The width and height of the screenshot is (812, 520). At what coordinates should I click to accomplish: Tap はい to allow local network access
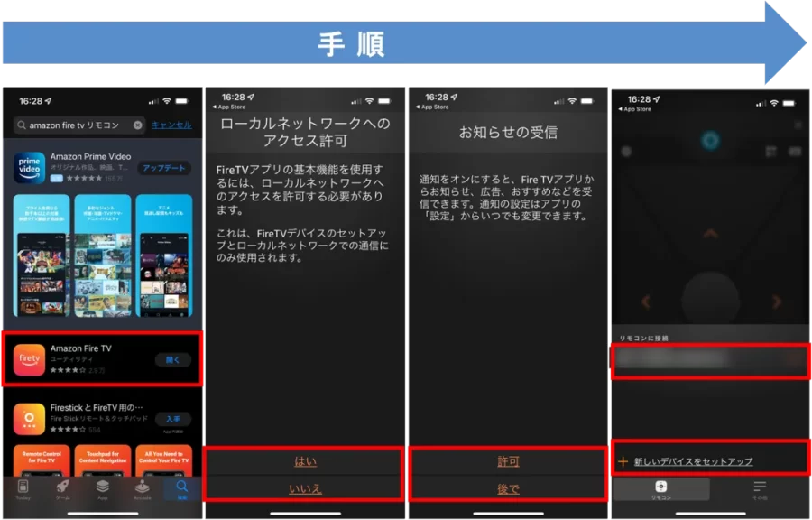(305, 461)
